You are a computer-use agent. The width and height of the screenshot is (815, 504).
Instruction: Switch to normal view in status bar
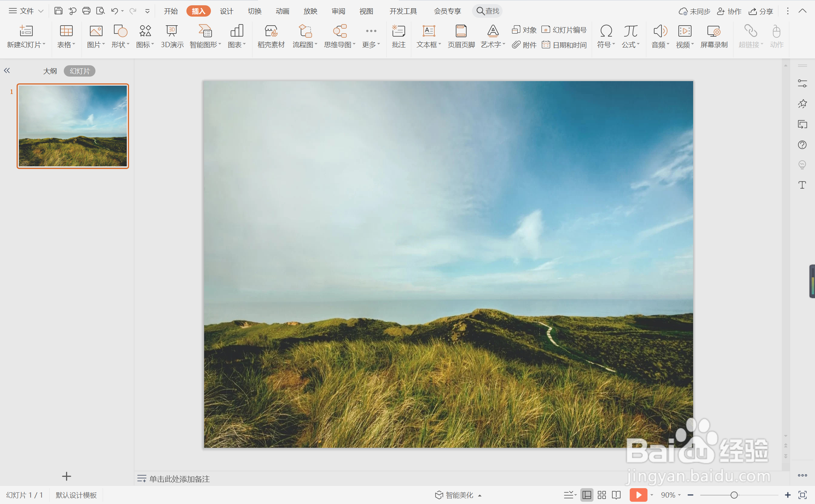point(587,495)
